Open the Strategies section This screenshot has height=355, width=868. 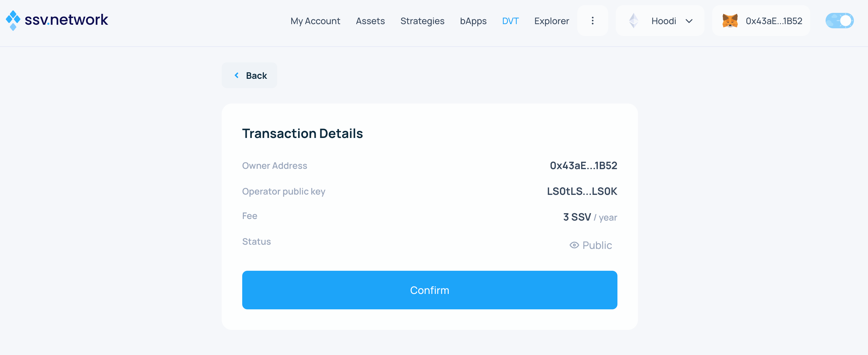point(422,21)
